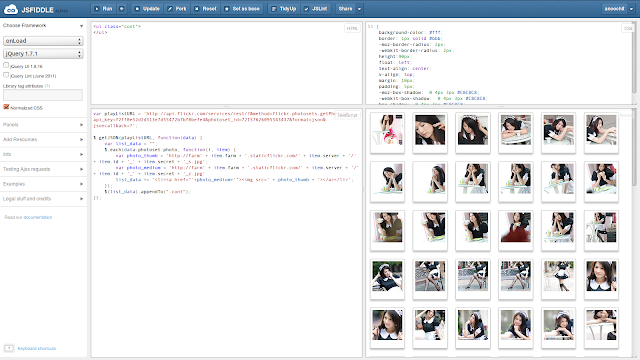The width and height of the screenshot is (640, 360).
Task: Click inside the HTML code editor
Action: (227, 63)
